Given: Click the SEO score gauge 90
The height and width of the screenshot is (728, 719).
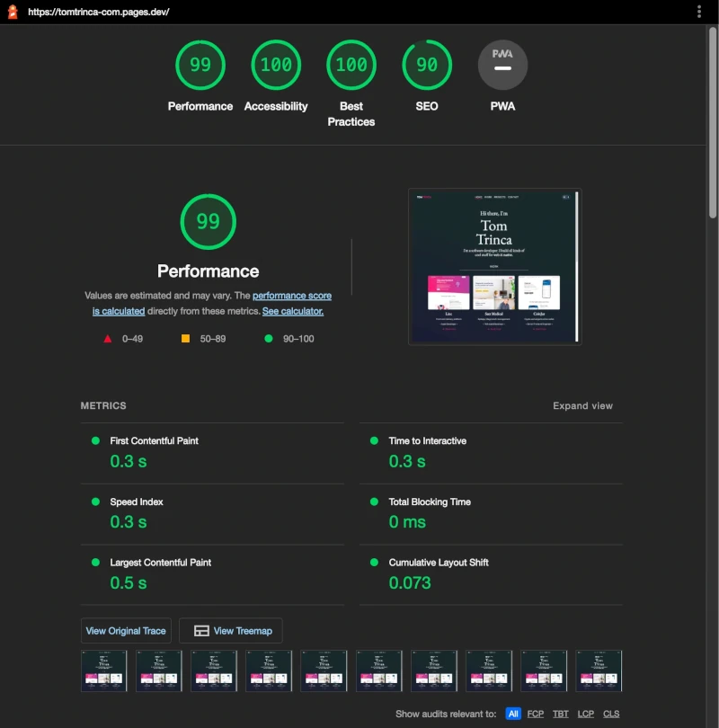Looking at the screenshot, I should pos(427,65).
